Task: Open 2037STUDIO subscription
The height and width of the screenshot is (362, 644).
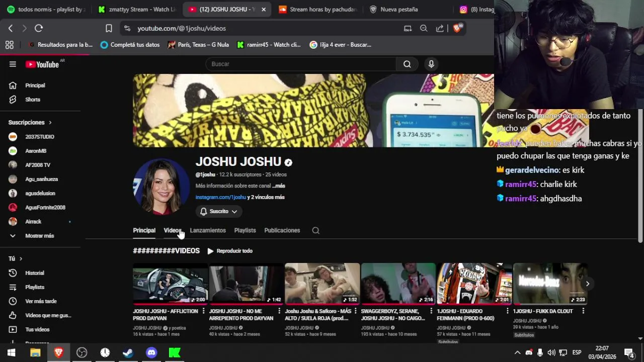Action: pos(40,137)
